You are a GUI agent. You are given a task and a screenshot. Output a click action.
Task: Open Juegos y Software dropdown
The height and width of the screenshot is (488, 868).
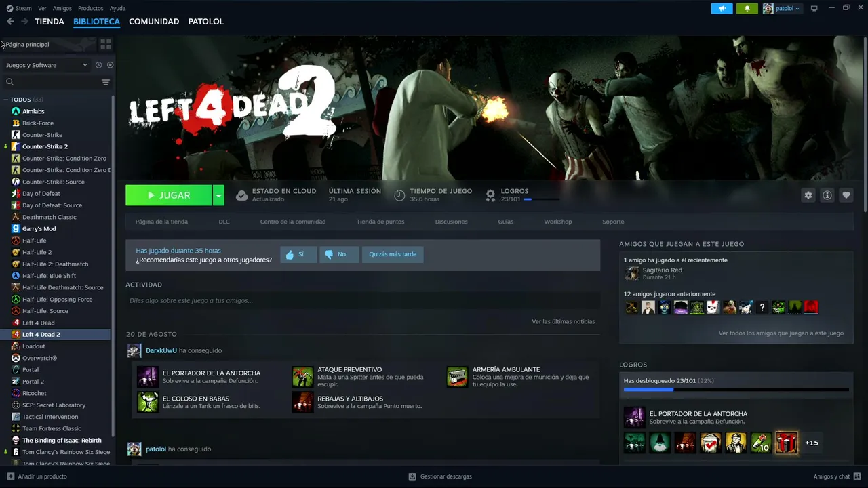click(47, 65)
